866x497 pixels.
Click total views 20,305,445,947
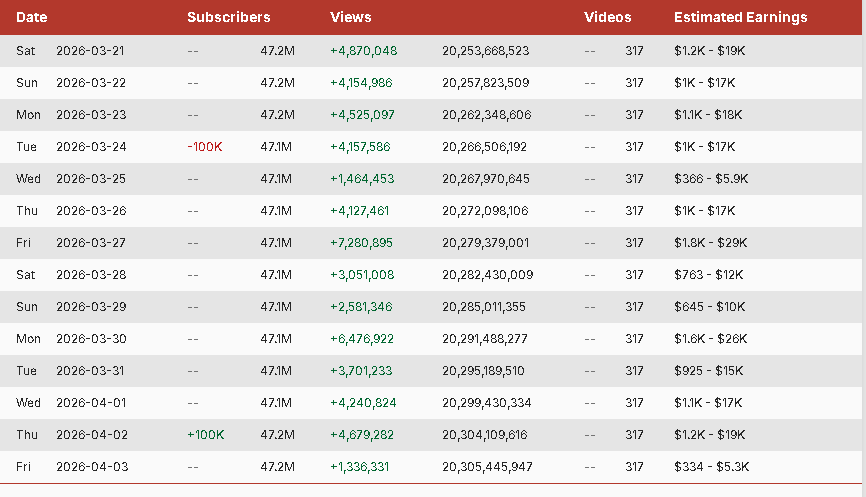(487, 467)
